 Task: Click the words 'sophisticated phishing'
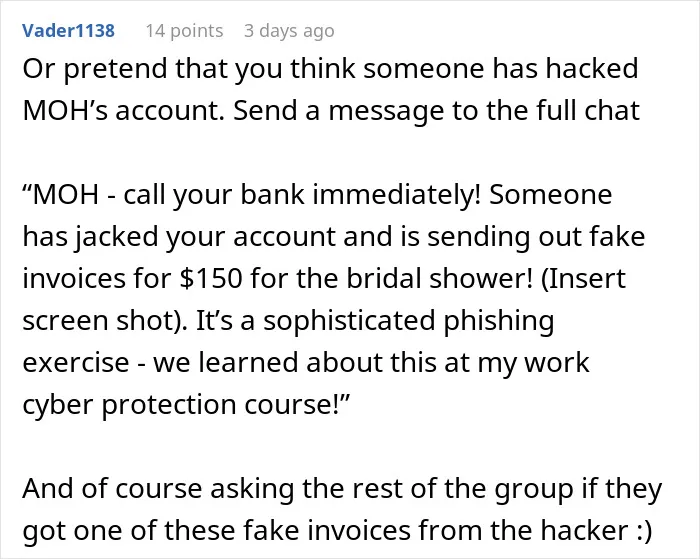[409, 321]
